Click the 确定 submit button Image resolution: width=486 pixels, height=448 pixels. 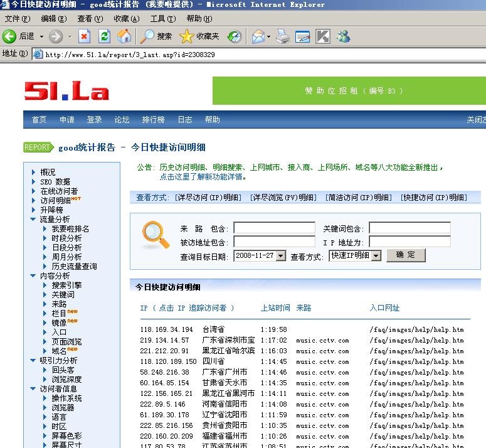point(406,255)
